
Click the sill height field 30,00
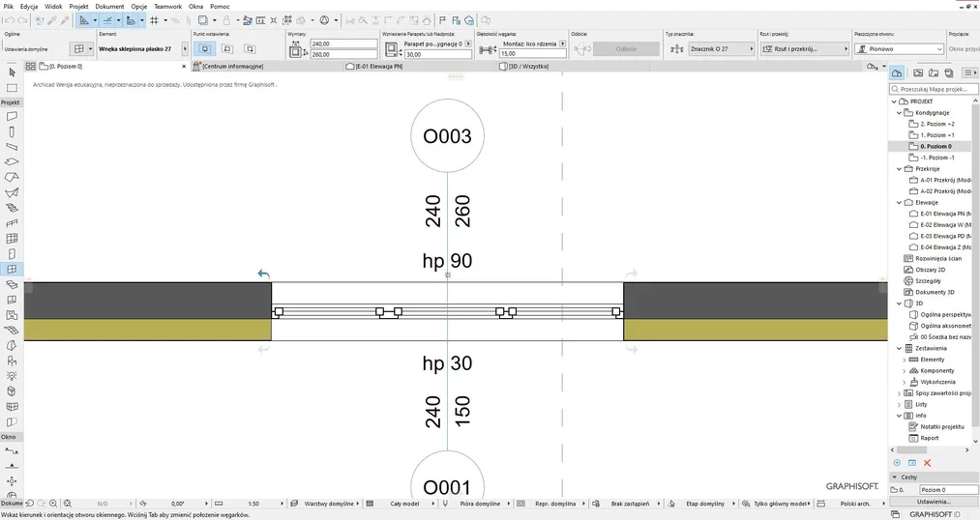pyautogui.click(x=437, y=54)
